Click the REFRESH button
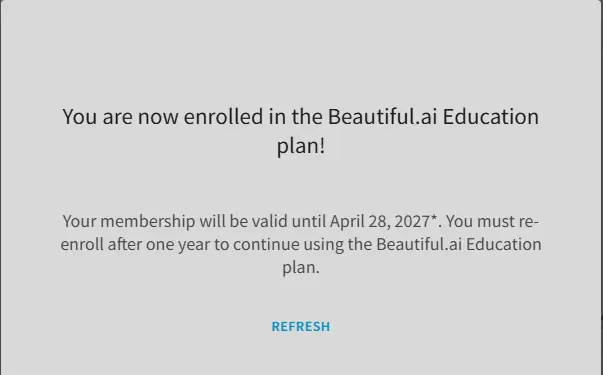This screenshot has width=603, height=375. [x=301, y=327]
